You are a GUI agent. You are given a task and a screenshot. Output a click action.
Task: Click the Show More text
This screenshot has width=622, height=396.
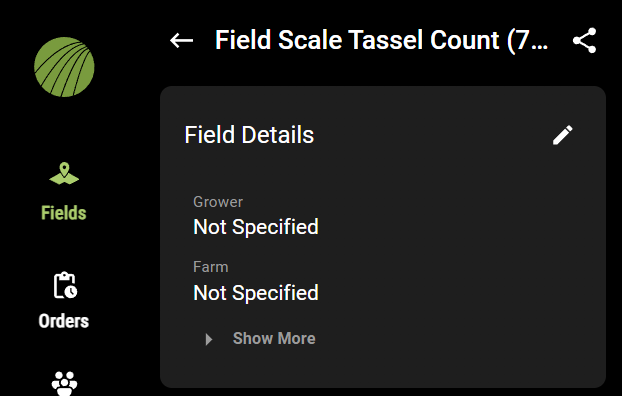(x=274, y=338)
